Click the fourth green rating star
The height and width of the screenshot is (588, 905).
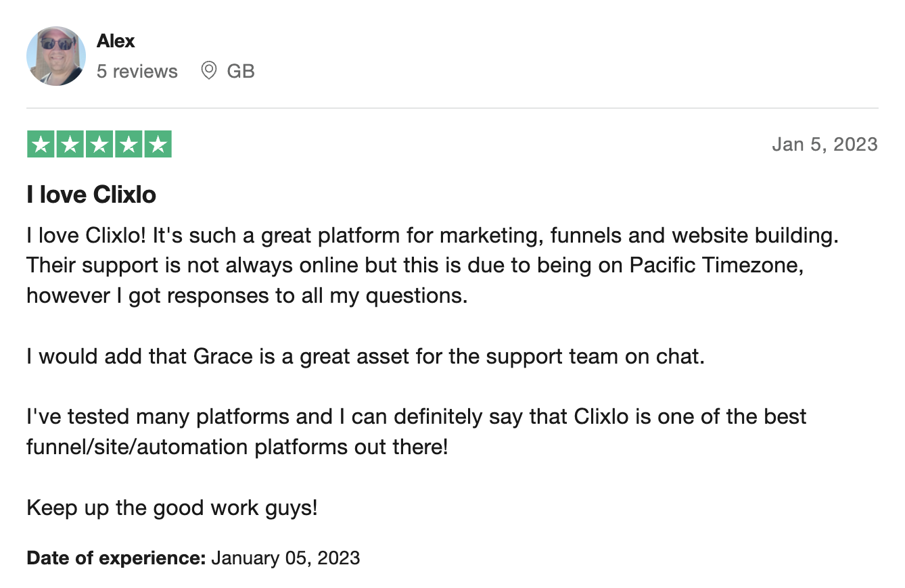(x=129, y=145)
